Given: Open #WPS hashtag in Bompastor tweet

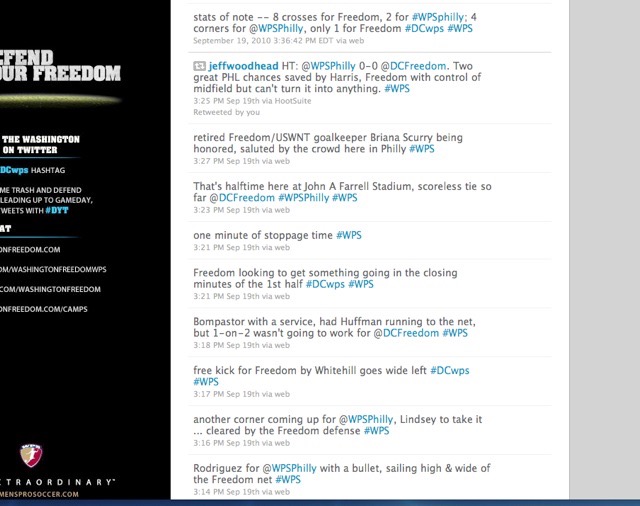Looking at the screenshot, I should 455,333.
